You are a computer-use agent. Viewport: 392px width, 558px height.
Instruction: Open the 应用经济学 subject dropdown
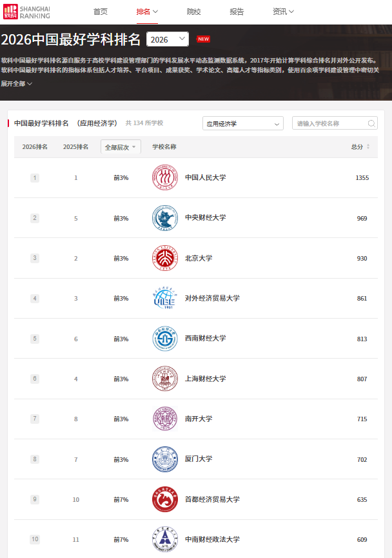(243, 123)
